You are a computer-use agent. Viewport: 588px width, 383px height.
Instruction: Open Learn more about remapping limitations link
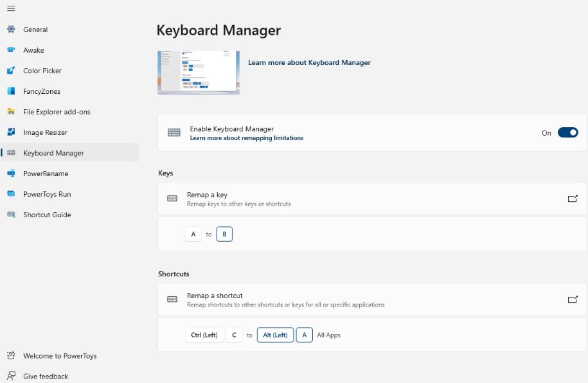[247, 138]
